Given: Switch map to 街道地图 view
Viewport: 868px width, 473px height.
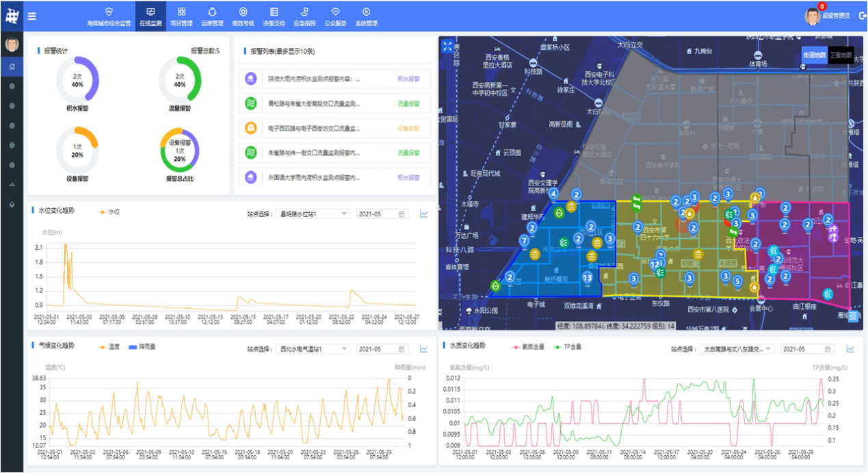Looking at the screenshot, I should [815, 55].
